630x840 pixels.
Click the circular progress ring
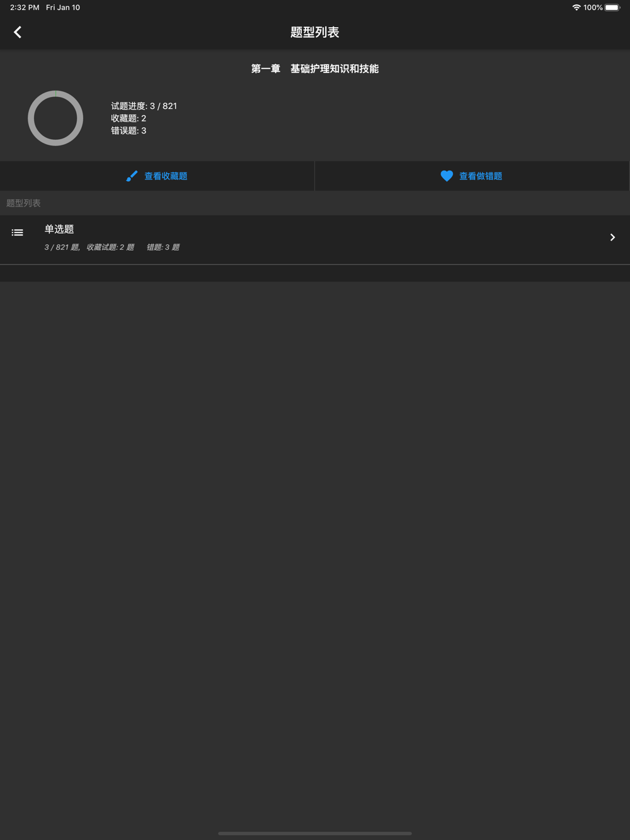(55, 118)
